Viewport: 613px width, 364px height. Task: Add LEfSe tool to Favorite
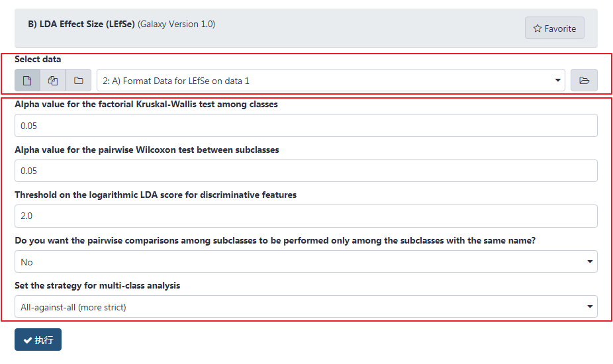pyautogui.click(x=555, y=28)
